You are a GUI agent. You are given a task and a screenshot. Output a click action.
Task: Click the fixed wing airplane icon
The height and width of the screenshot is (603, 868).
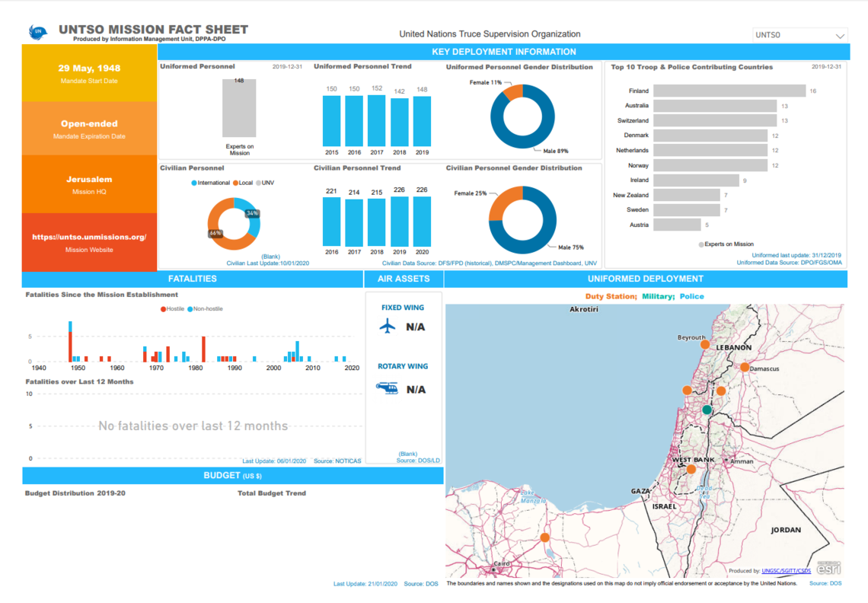[x=388, y=327]
